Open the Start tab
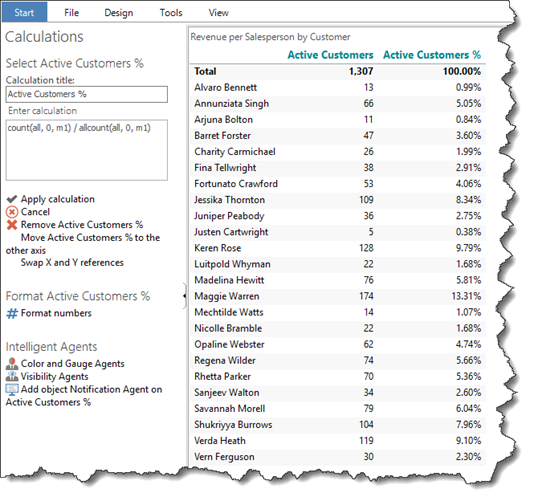The height and width of the screenshot is (501, 534). (x=24, y=13)
